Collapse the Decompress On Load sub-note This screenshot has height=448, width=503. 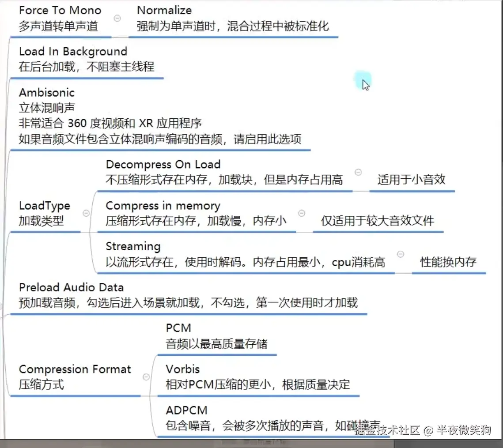[x=359, y=173]
